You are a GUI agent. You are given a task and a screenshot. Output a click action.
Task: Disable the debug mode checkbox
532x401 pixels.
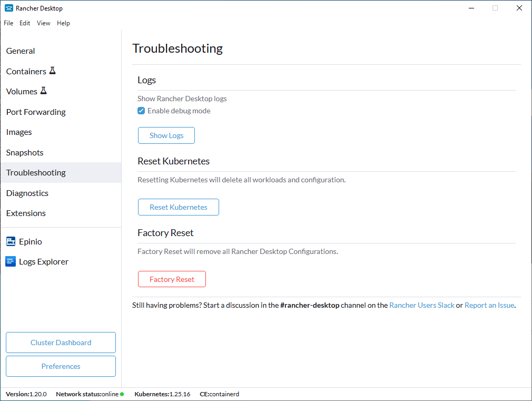point(141,111)
